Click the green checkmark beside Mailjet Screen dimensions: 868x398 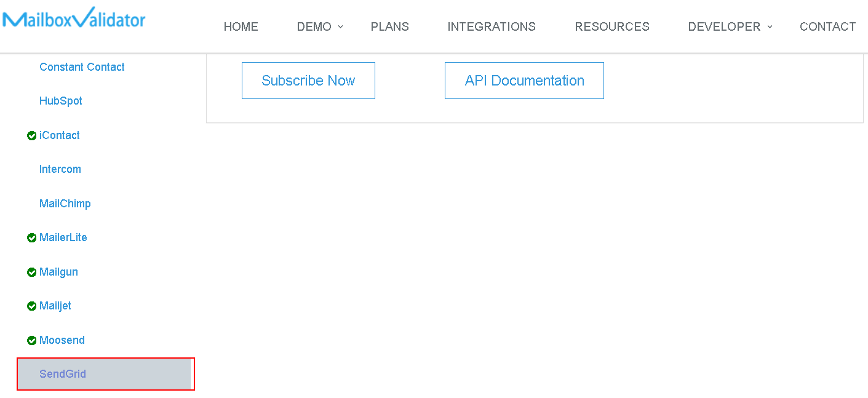[x=32, y=306]
